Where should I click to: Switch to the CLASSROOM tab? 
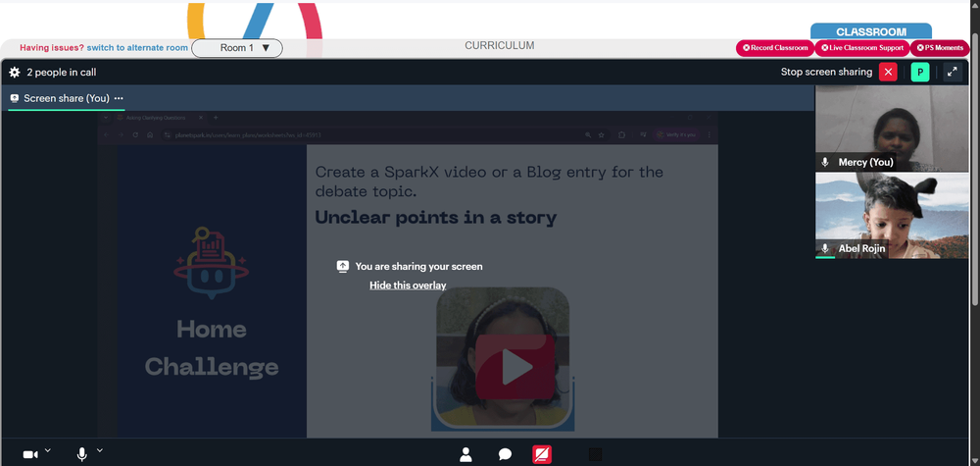pos(871,32)
